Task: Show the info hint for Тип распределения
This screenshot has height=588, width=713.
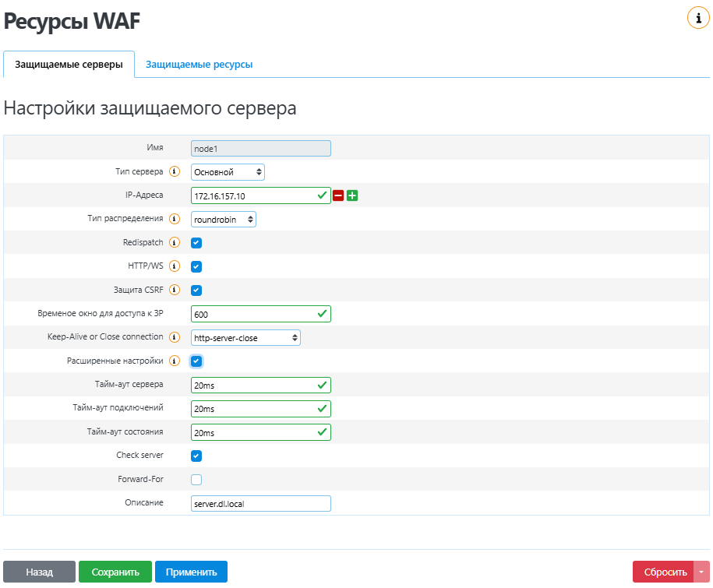Action: click(175, 219)
